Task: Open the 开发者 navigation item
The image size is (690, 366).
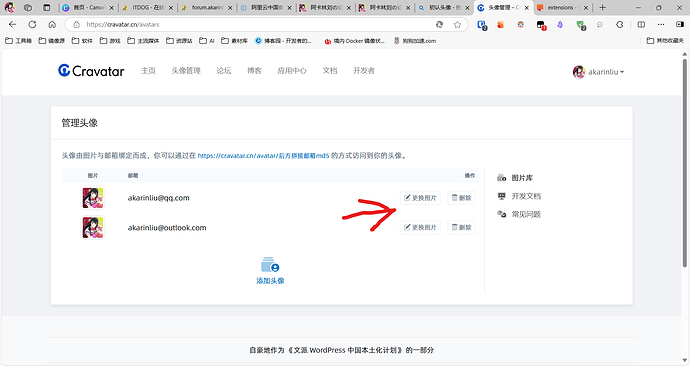Action: tap(364, 71)
